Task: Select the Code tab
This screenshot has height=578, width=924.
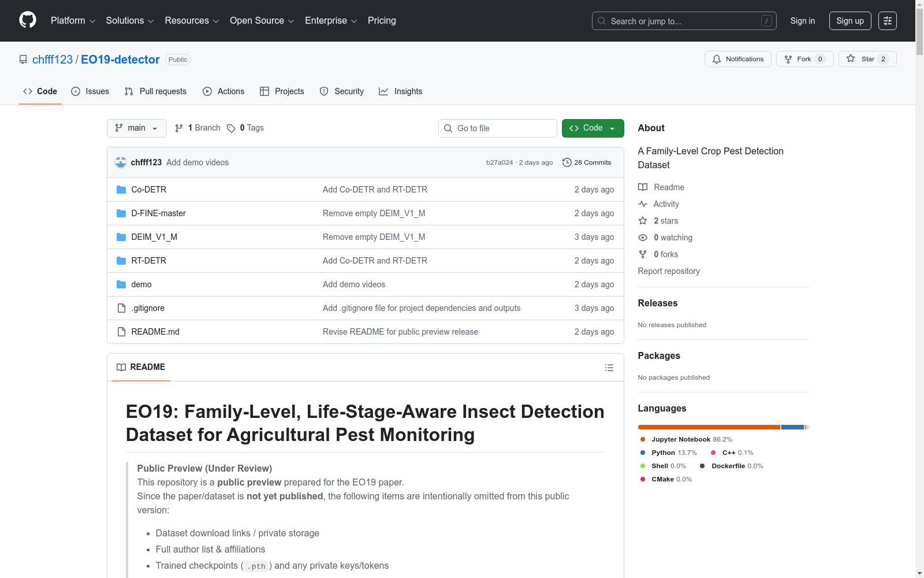Action: pos(40,91)
